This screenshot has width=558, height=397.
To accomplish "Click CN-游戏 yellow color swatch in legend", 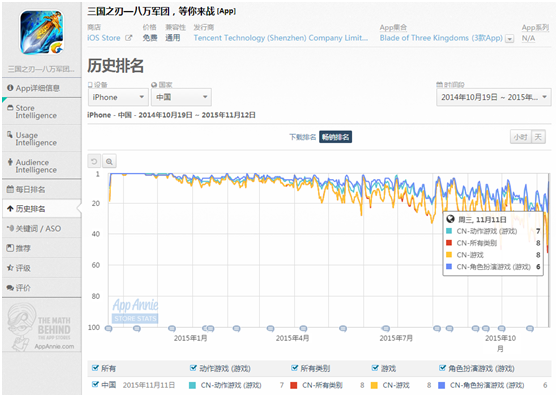I will pos(374,385).
